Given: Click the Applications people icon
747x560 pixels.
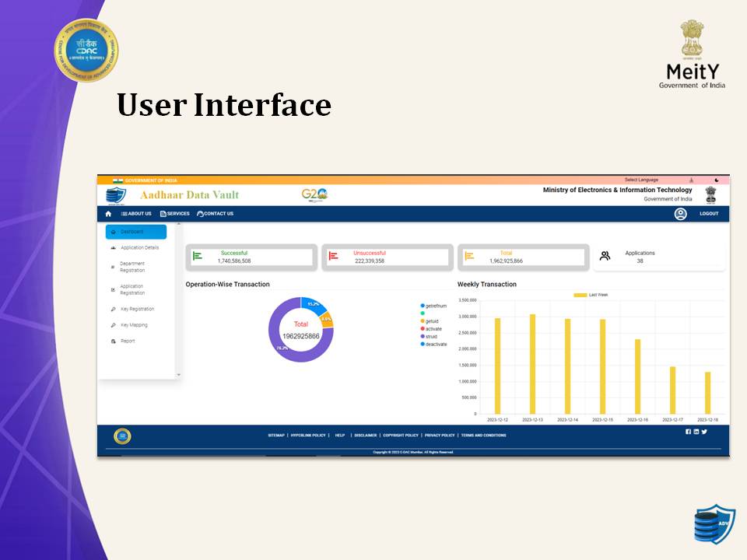Looking at the screenshot, I should tap(605, 256).
